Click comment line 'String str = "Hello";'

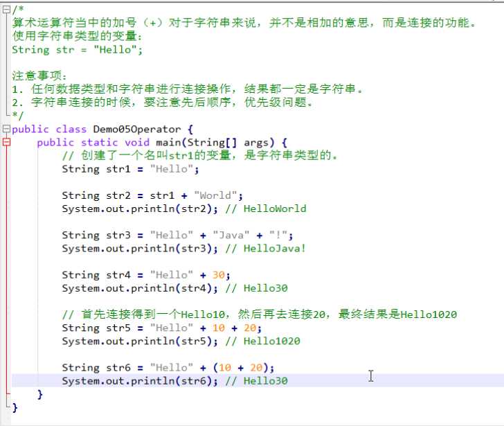pyautogui.click(x=77, y=50)
